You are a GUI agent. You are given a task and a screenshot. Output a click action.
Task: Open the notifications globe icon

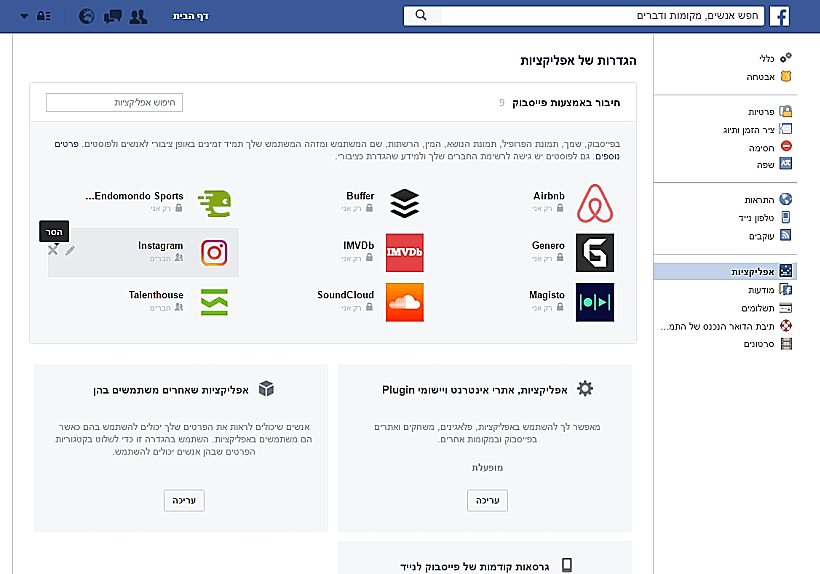[88, 16]
